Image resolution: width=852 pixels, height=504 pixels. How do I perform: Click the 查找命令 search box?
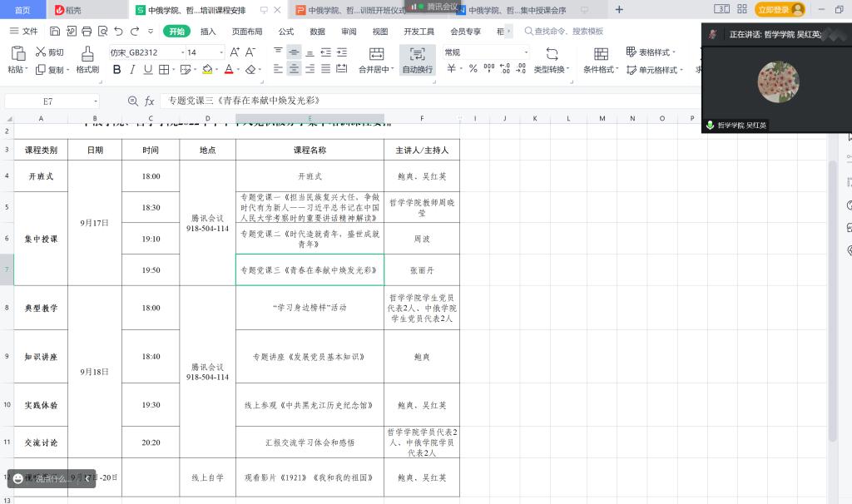pyautogui.click(x=563, y=32)
